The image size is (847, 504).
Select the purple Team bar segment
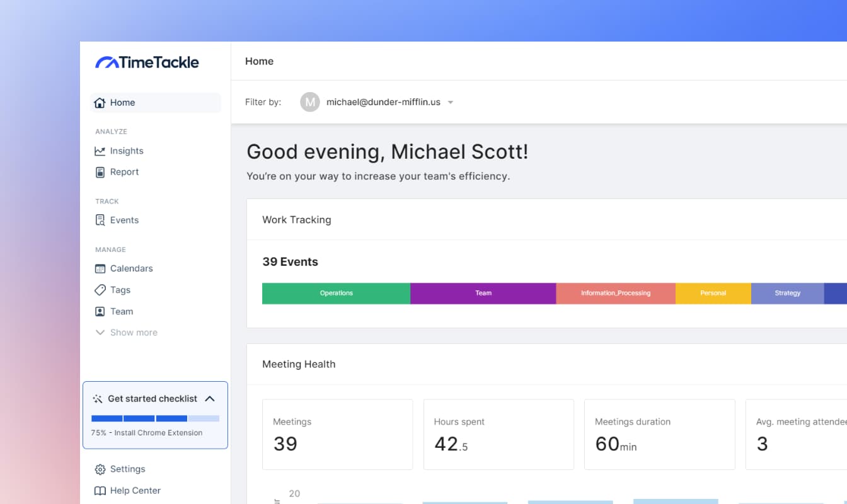tap(483, 294)
